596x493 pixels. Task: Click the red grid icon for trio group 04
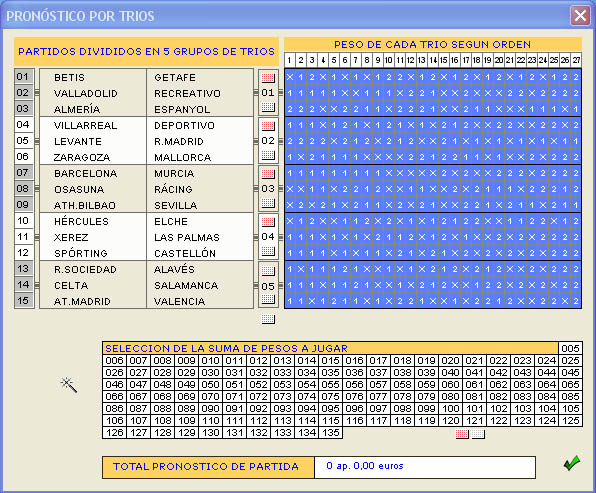(x=268, y=222)
